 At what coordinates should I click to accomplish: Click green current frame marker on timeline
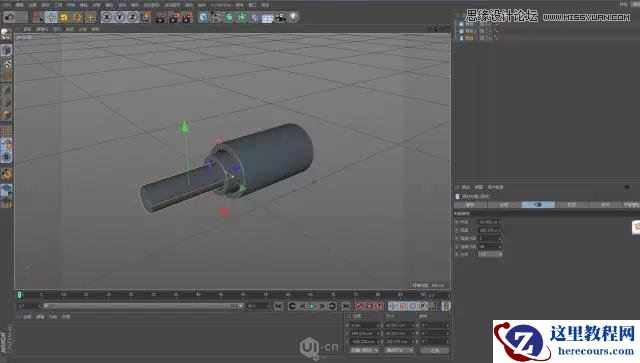click(20, 294)
